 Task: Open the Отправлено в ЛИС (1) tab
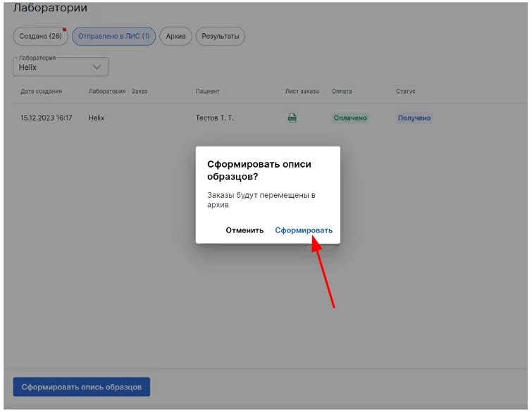tap(113, 37)
